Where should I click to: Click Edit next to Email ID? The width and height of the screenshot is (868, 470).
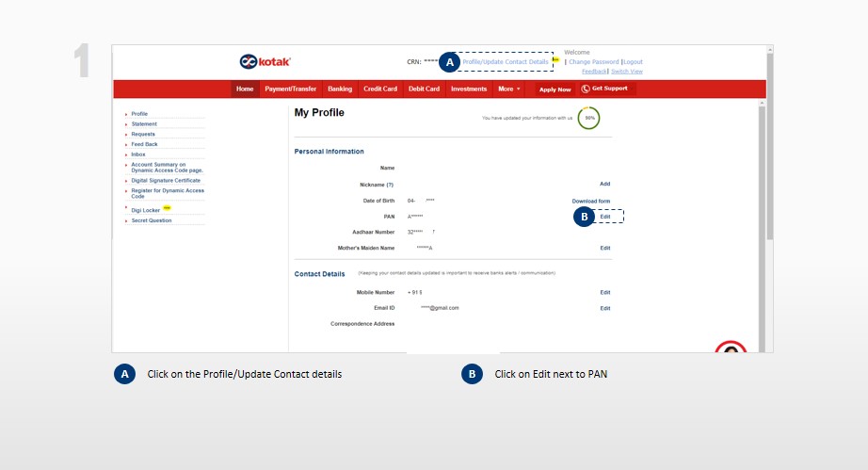click(x=605, y=308)
